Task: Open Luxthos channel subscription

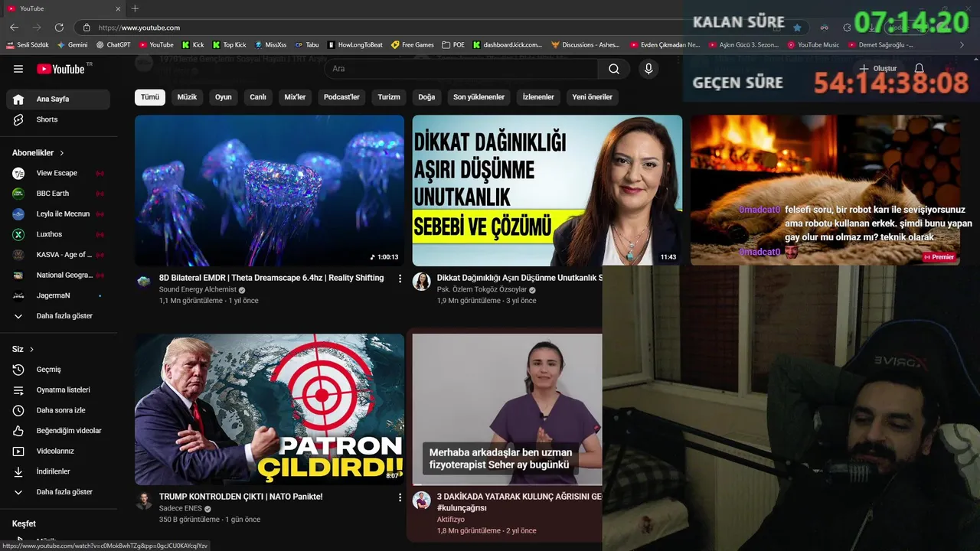Action: coord(58,234)
